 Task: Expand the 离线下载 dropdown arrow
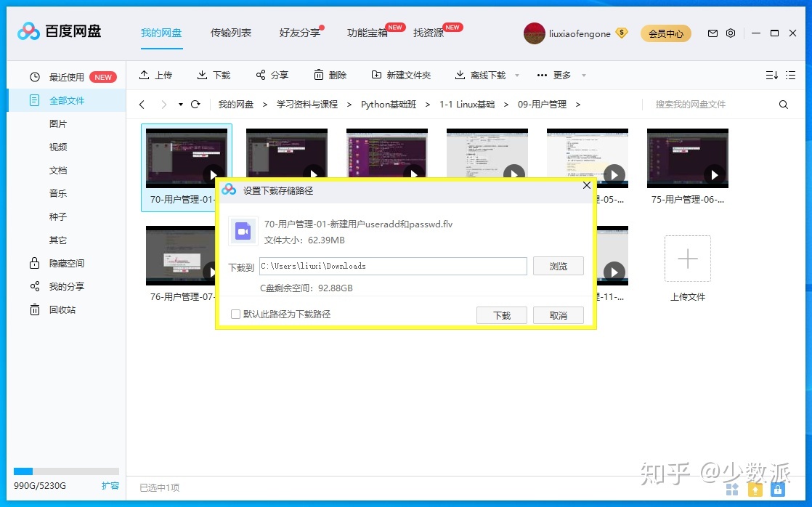[x=517, y=75]
